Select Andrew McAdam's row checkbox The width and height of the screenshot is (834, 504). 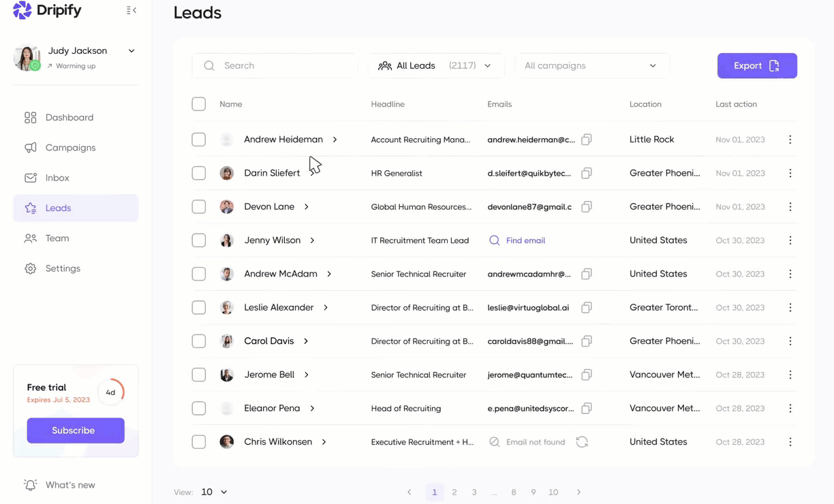(x=199, y=274)
